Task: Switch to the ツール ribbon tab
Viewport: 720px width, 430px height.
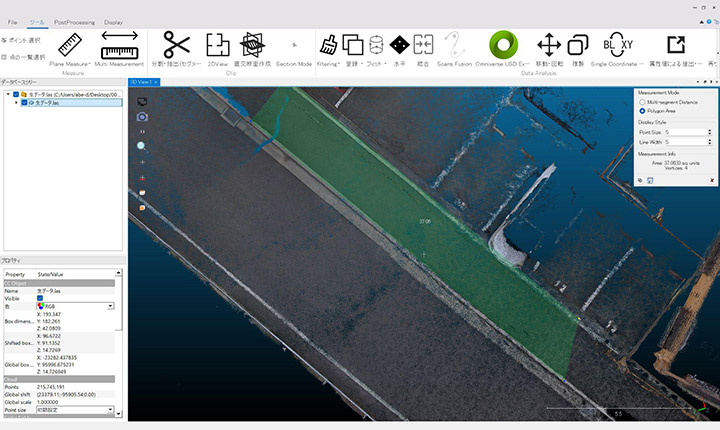Action: [x=37, y=22]
